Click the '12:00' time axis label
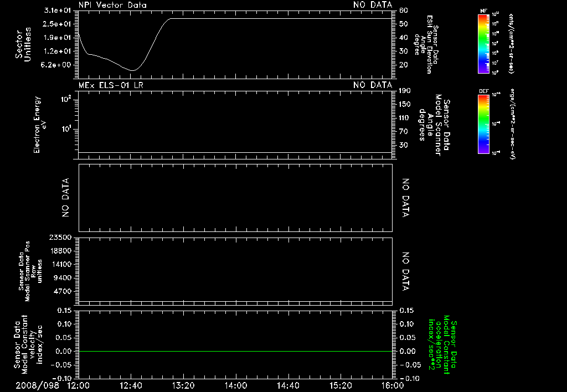The image size is (567, 392). [x=79, y=385]
